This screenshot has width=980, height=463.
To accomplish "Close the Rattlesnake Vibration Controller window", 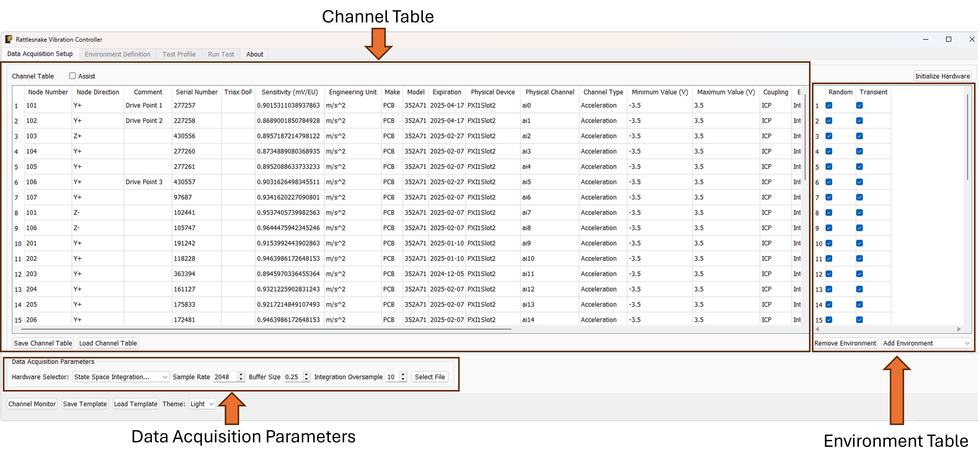I will 972,39.
